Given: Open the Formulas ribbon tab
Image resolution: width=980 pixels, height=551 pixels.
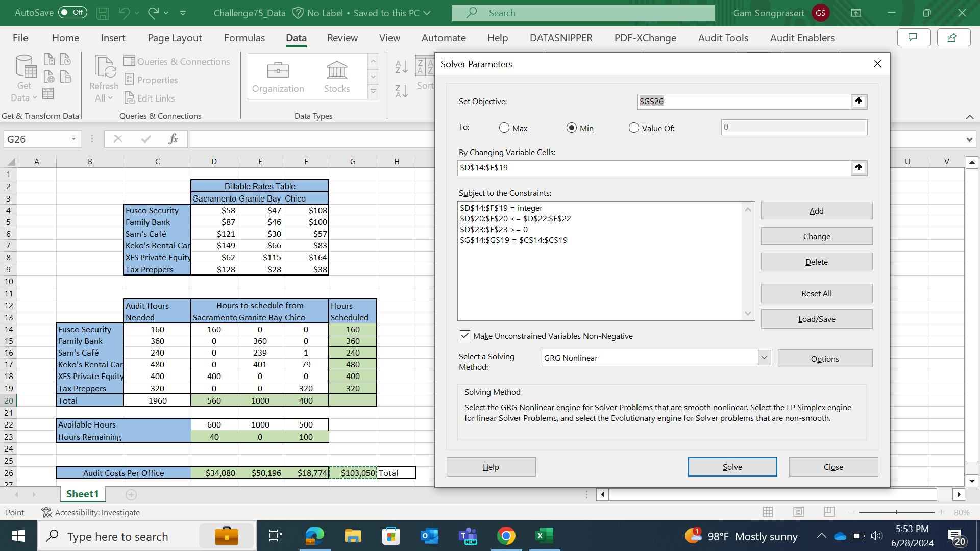Looking at the screenshot, I should 244,38.
